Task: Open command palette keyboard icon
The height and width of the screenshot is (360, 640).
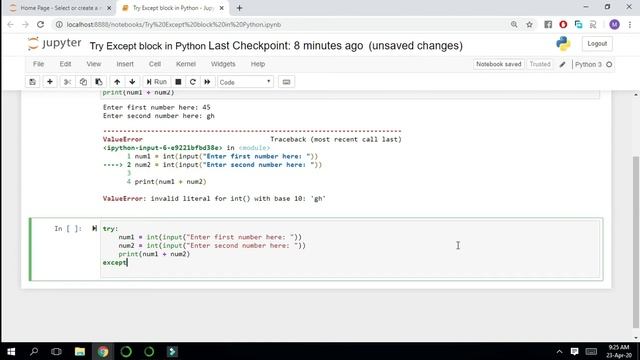Action: (286, 82)
